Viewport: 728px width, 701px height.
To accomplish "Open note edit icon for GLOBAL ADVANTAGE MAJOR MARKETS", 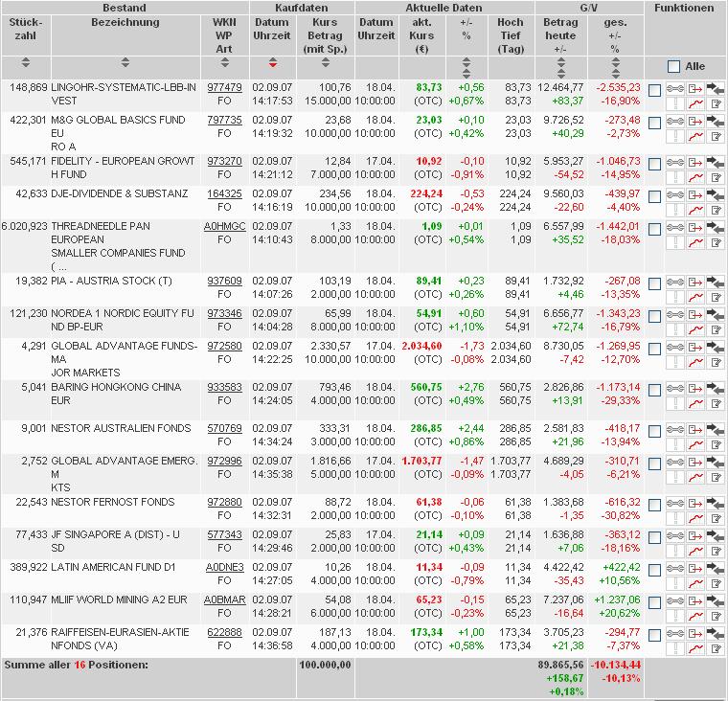I will (x=716, y=362).
